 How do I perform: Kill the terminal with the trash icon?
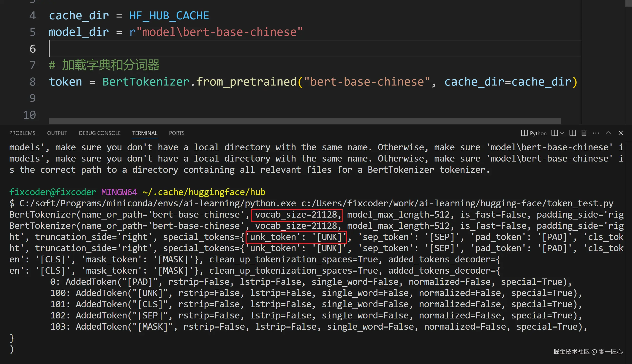pos(584,133)
